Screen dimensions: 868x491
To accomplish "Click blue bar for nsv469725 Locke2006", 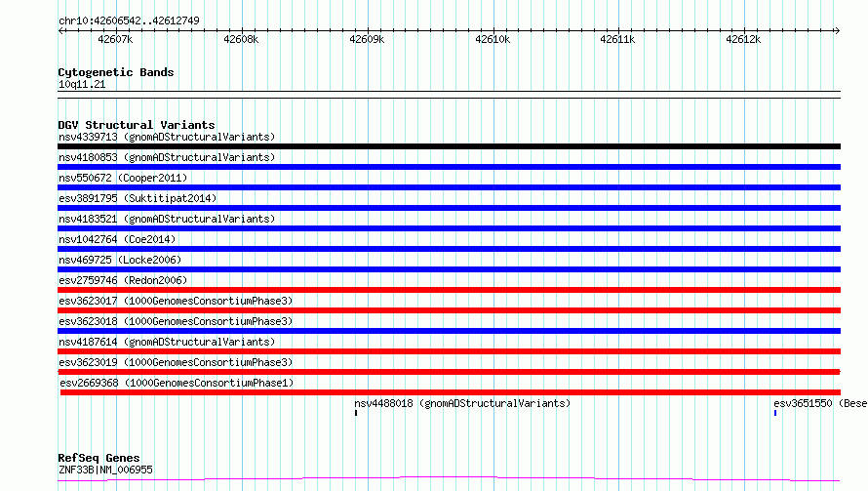I will coord(449,269).
